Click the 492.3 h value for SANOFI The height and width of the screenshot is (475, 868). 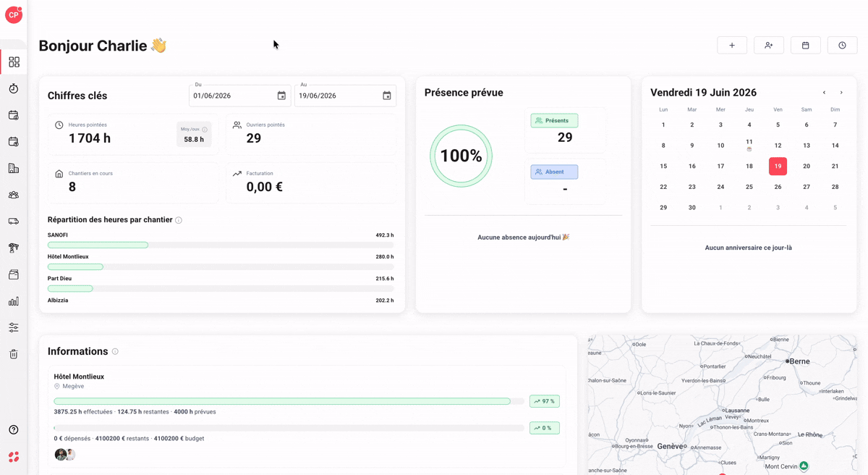point(385,235)
